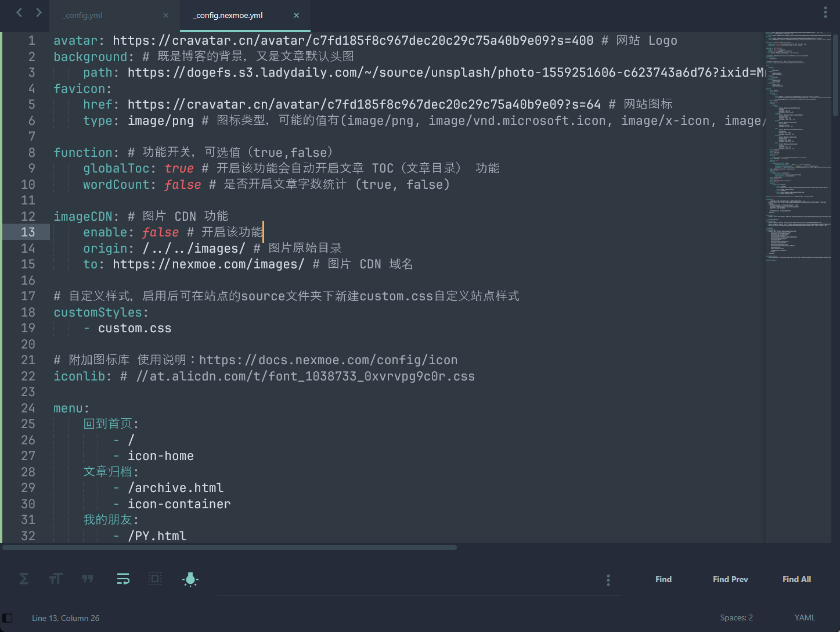Open the Spaces: 2 indentation menu
This screenshot has width=840, height=632.
[x=736, y=617]
